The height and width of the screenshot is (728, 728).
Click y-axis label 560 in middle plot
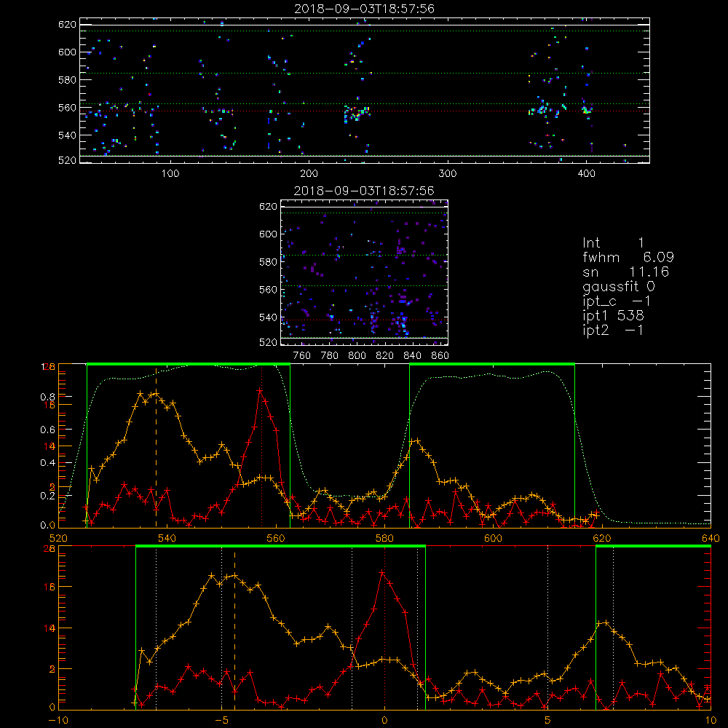[269, 290]
